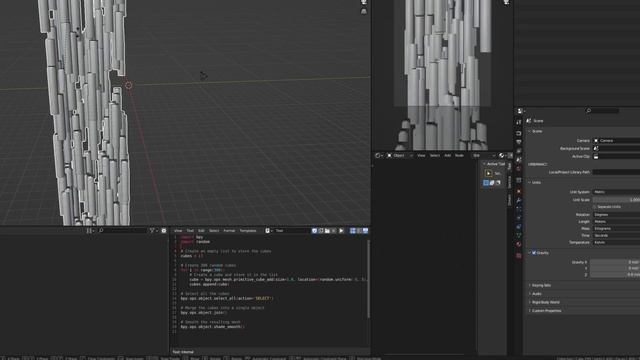Open the Render properties tab icon

pos(519,133)
